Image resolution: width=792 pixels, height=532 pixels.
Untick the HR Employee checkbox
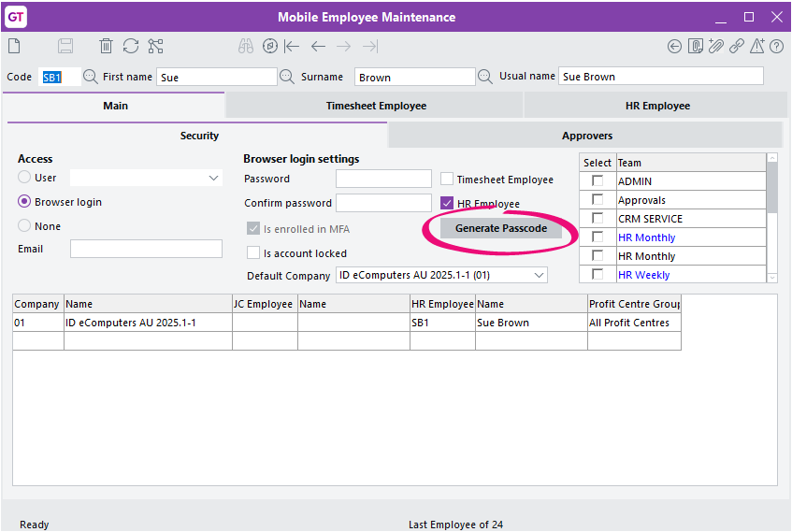[x=447, y=203]
